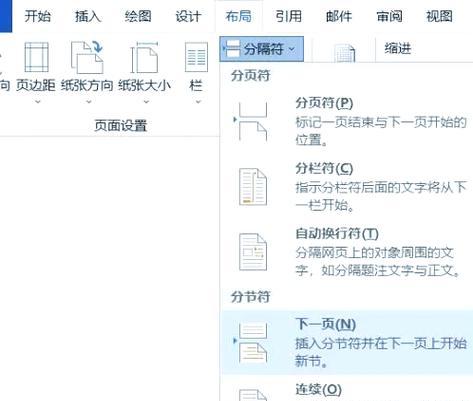Click the 分栏符(C) column break icon
Image resolution: width=473 pixels, height=401 pixels.
[x=253, y=187]
